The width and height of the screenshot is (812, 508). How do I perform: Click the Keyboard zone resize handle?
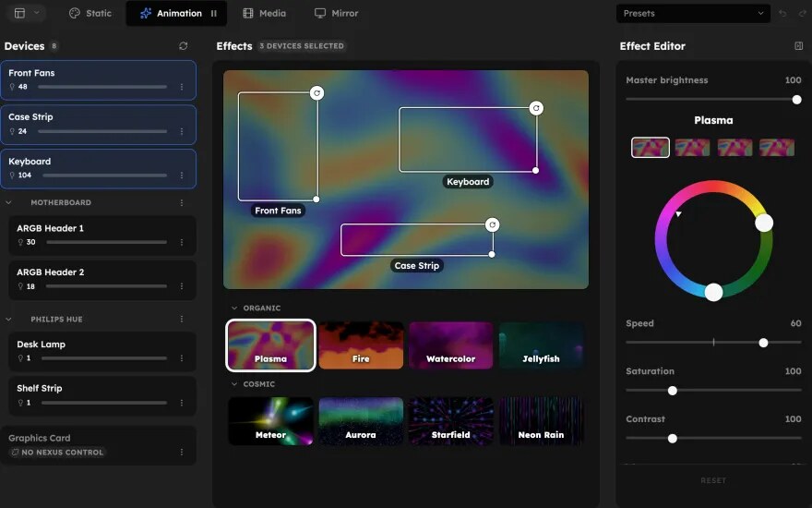pos(535,171)
